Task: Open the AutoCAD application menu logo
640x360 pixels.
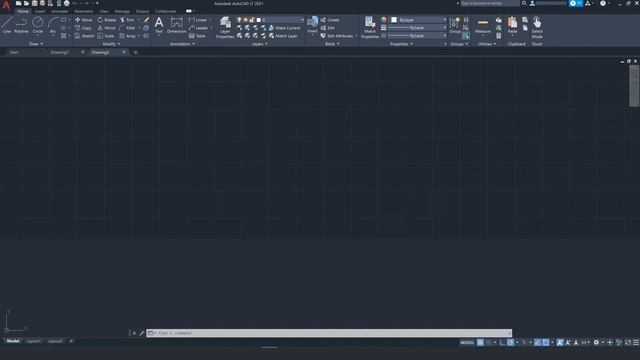Action: (x=6, y=5)
